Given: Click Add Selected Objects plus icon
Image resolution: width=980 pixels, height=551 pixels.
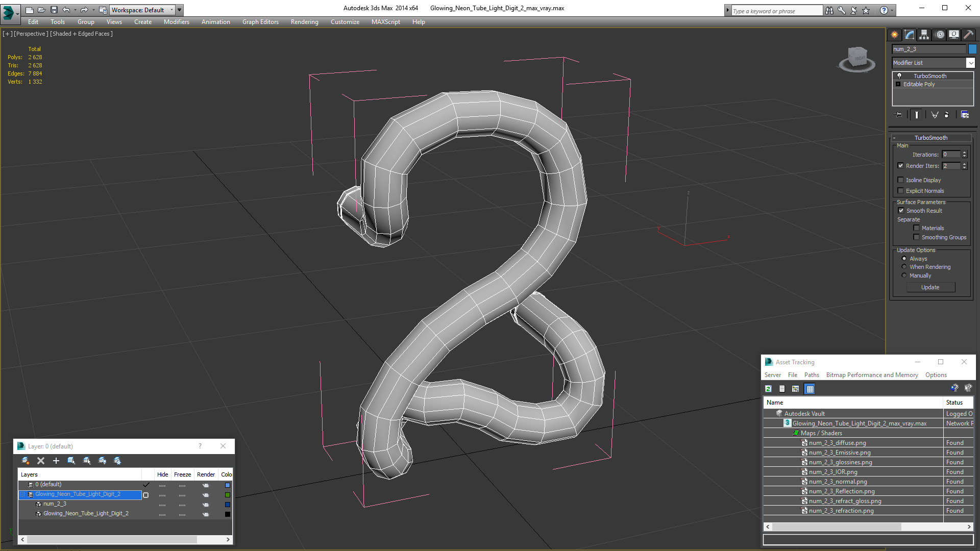Looking at the screenshot, I should (56, 461).
